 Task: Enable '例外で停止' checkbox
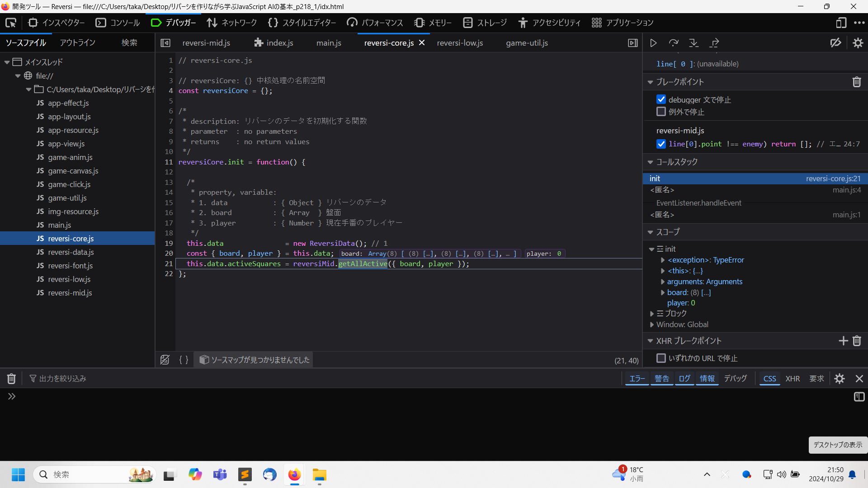[x=661, y=112]
